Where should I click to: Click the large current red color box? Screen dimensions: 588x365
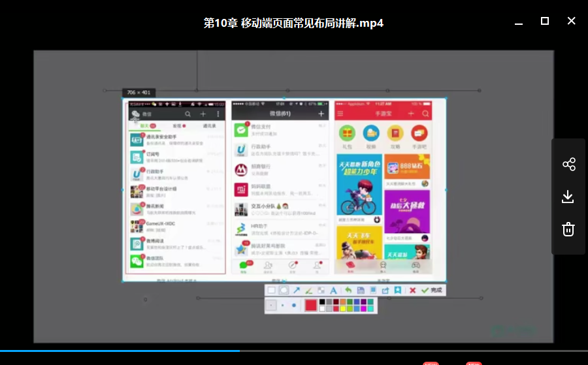coord(310,306)
